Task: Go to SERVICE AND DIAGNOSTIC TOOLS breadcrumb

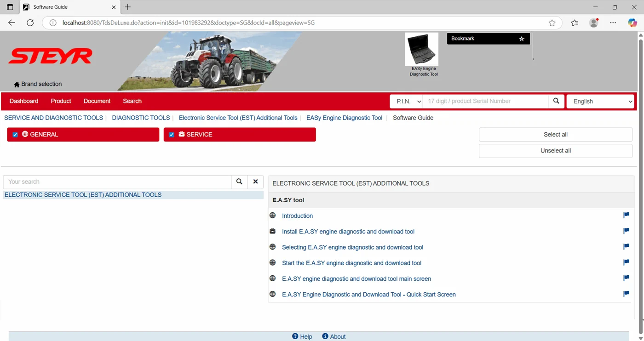Action: (x=53, y=118)
